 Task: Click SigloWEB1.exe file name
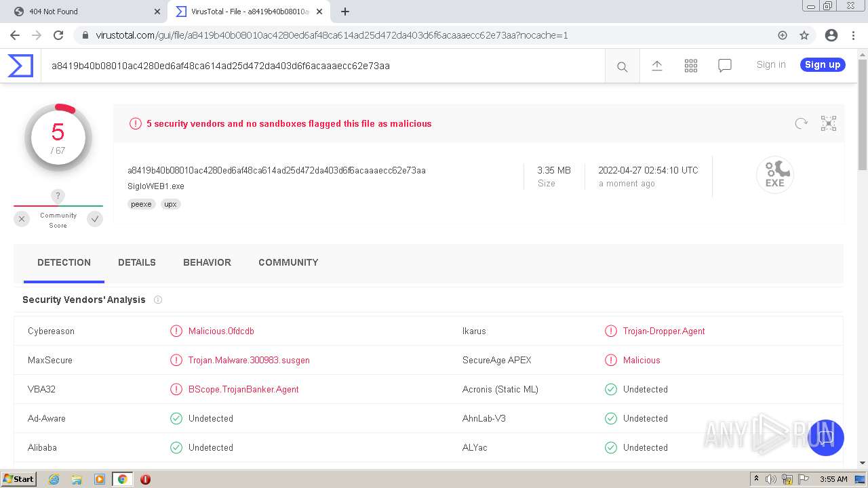(156, 186)
